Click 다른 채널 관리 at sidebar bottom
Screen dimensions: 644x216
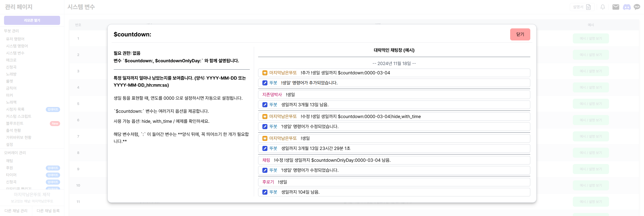(x=16, y=211)
